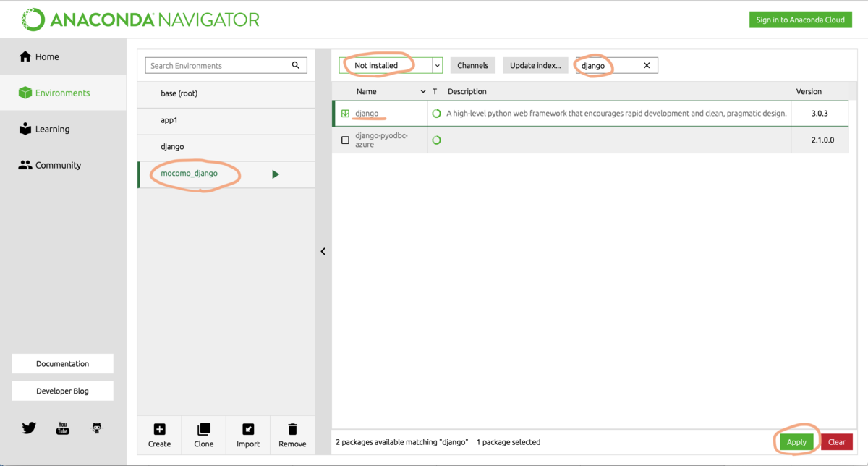Toggle selection of the django package for install
The height and width of the screenshot is (466, 868).
coord(345,113)
